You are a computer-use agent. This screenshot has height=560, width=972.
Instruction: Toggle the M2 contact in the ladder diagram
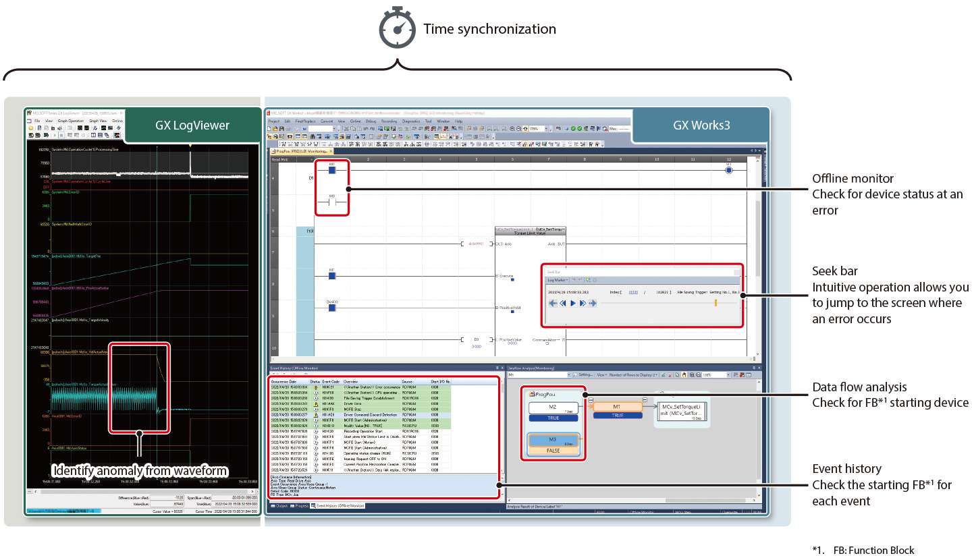332,169
